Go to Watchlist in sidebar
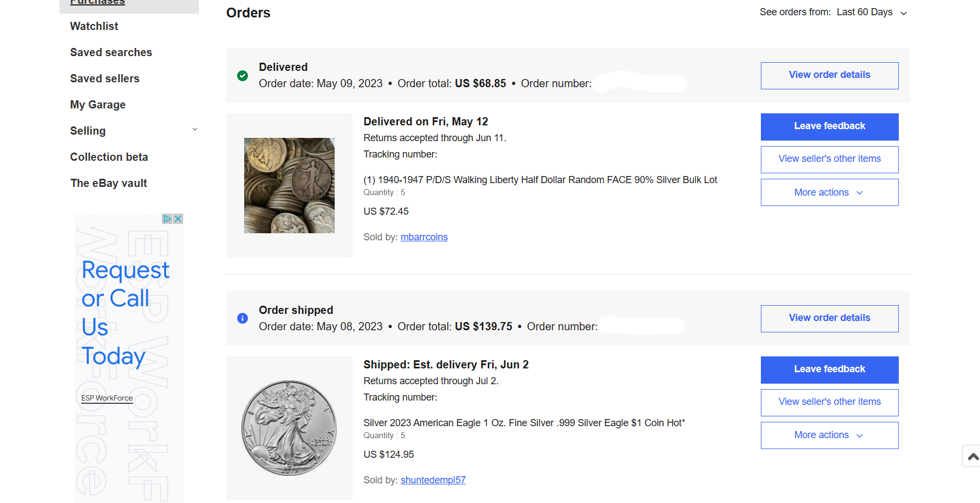Screen dimensions: 980x503 click(94, 26)
